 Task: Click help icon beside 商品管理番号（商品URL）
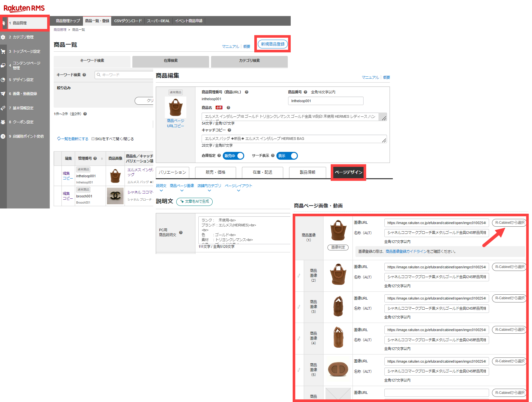pyautogui.click(x=246, y=92)
